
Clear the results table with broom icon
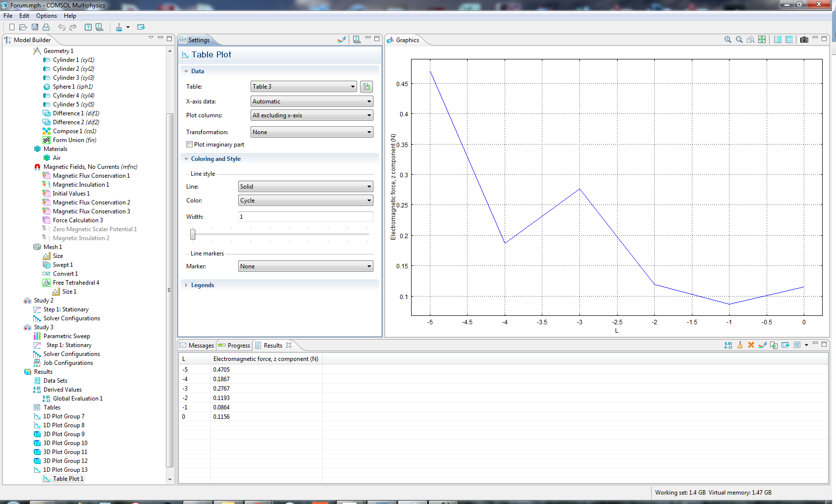[x=739, y=345]
